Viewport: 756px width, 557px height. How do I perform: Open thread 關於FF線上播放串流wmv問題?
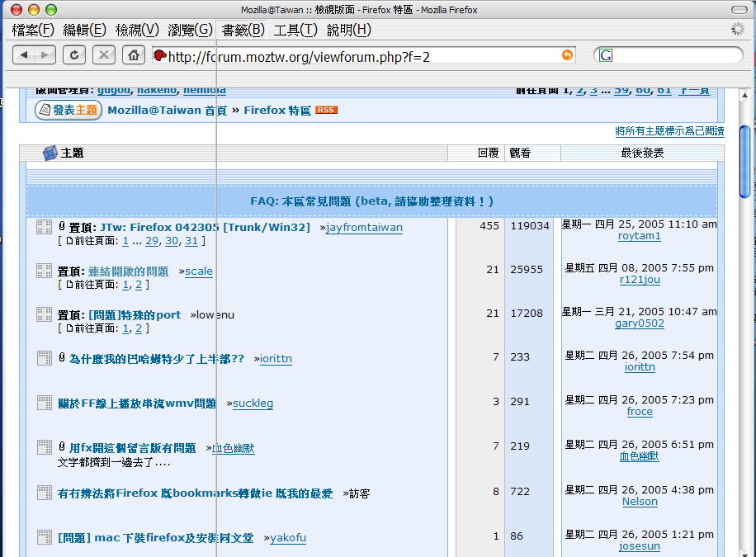click(x=137, y=404)
